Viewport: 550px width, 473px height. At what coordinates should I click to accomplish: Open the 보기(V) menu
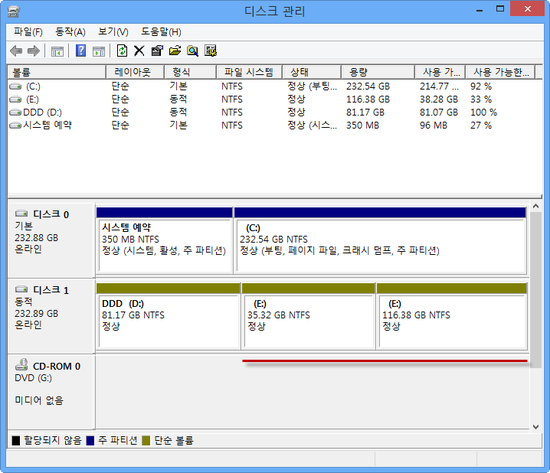(113, 32)
